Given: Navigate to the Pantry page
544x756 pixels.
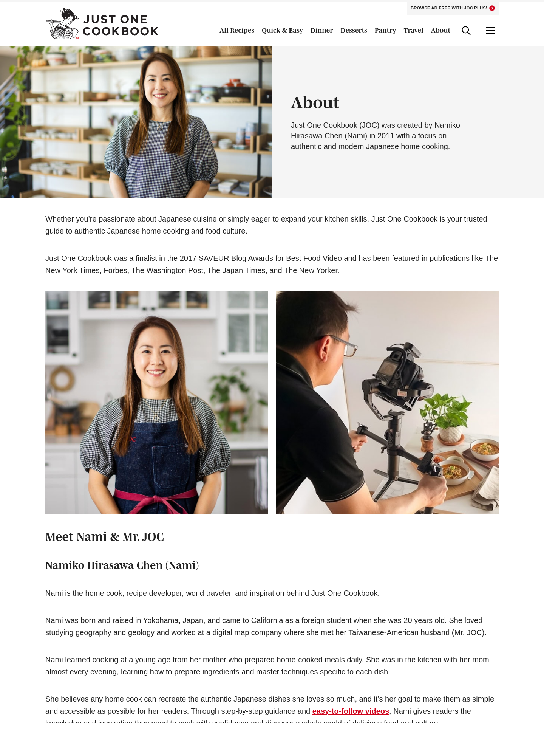Looking at the screenshot, I should (x=385, y=30).
